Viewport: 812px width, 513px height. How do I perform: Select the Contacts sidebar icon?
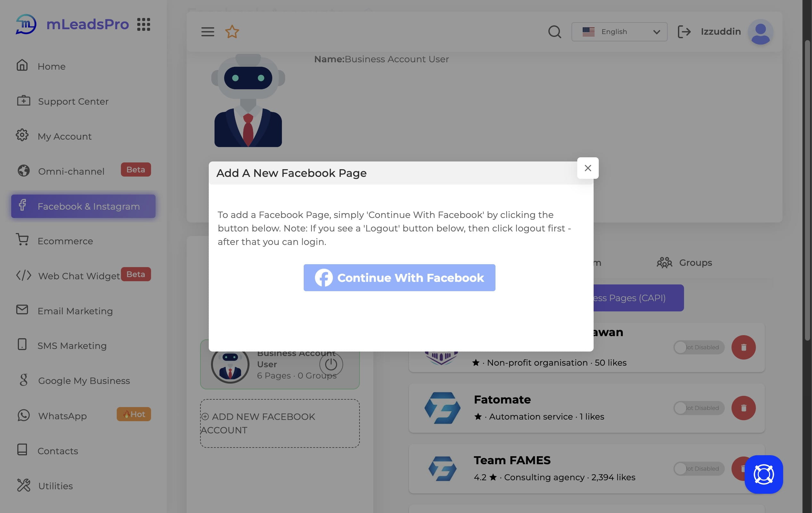(x=22, y=450)
